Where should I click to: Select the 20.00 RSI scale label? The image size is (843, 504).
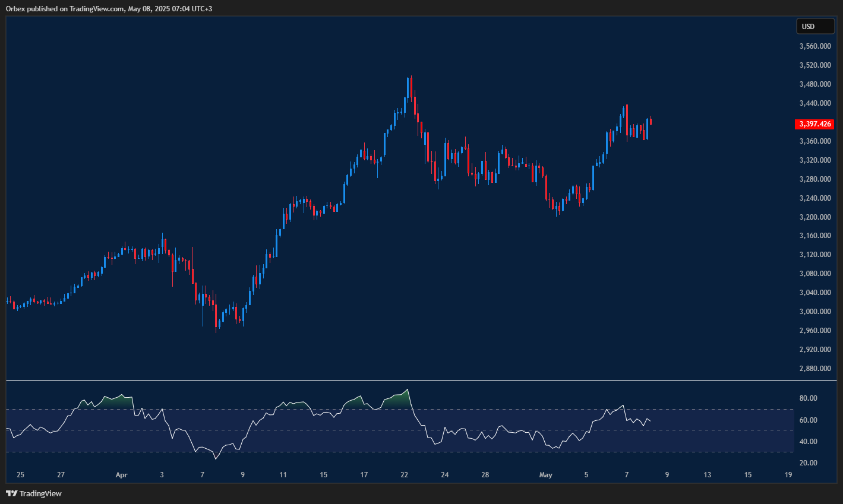(x=809, y=463)
